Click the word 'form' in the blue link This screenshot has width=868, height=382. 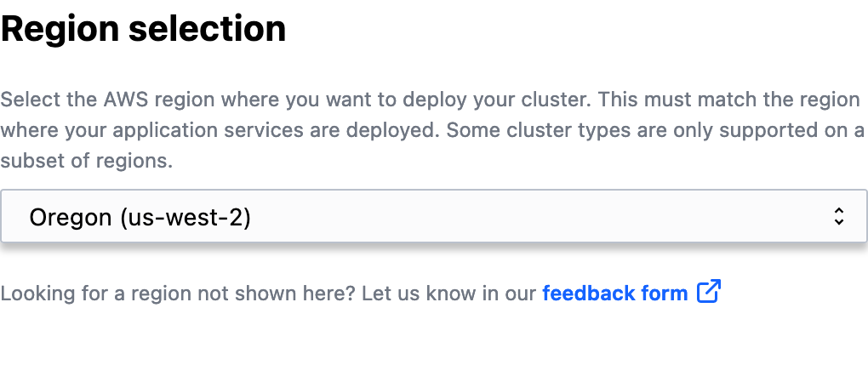click(x=665, y=293)
